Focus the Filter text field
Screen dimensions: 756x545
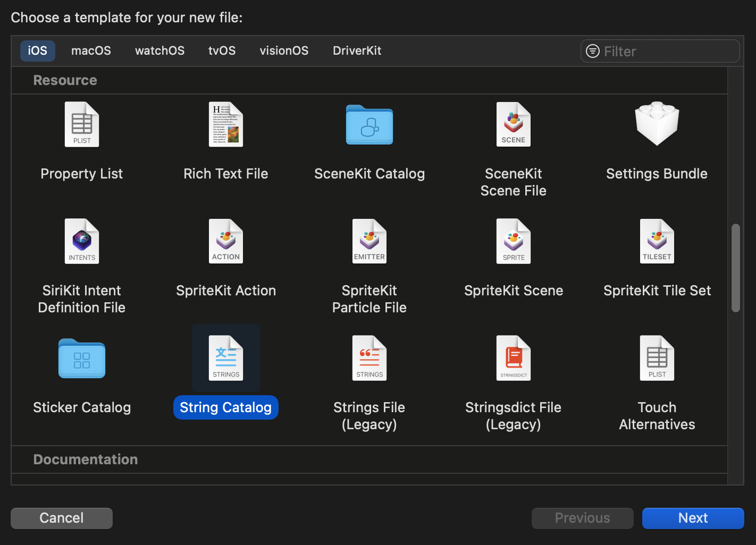[x=660, y=51]
